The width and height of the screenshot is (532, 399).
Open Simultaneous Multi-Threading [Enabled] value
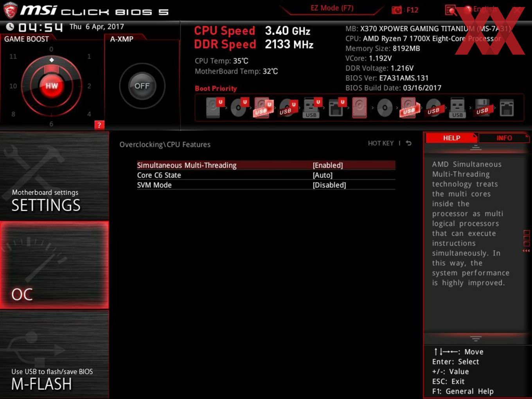pos(328,165)
